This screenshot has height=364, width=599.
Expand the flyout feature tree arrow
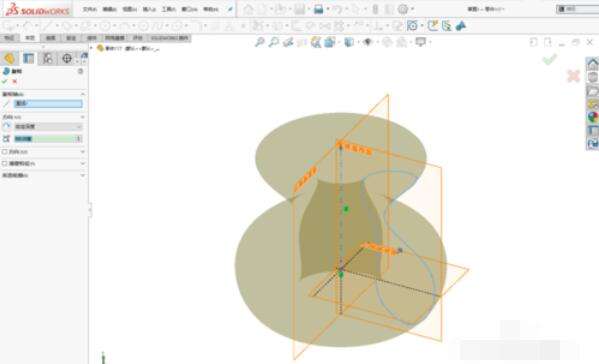click(x=91, y=48)
